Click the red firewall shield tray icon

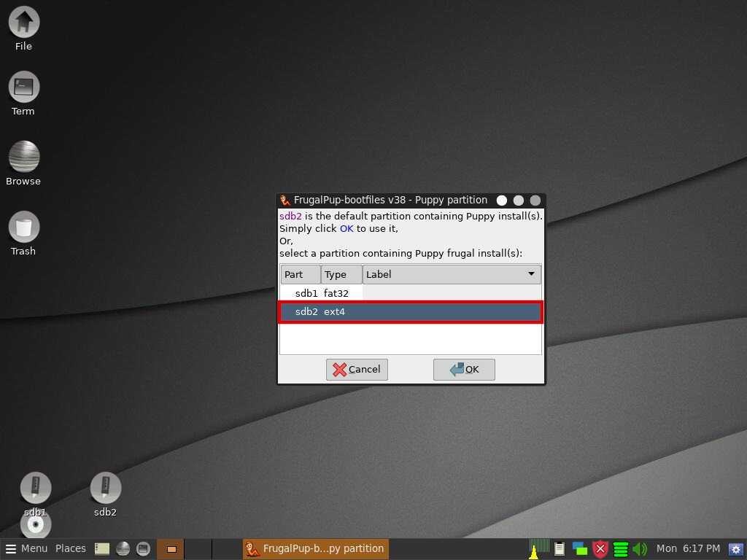point(600,549)
